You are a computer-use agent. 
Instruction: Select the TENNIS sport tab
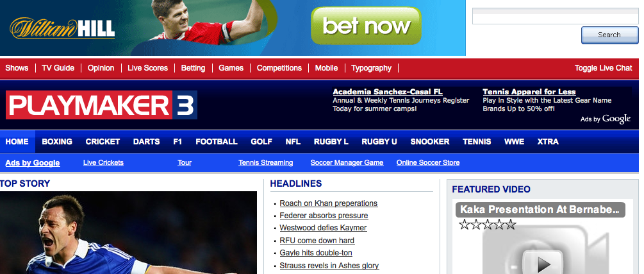(477, 142)
